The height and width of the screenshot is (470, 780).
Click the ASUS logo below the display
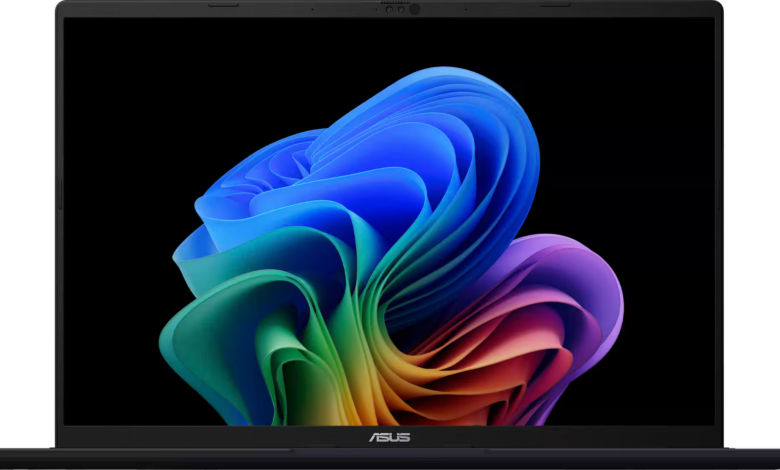(x=390, y=437)
